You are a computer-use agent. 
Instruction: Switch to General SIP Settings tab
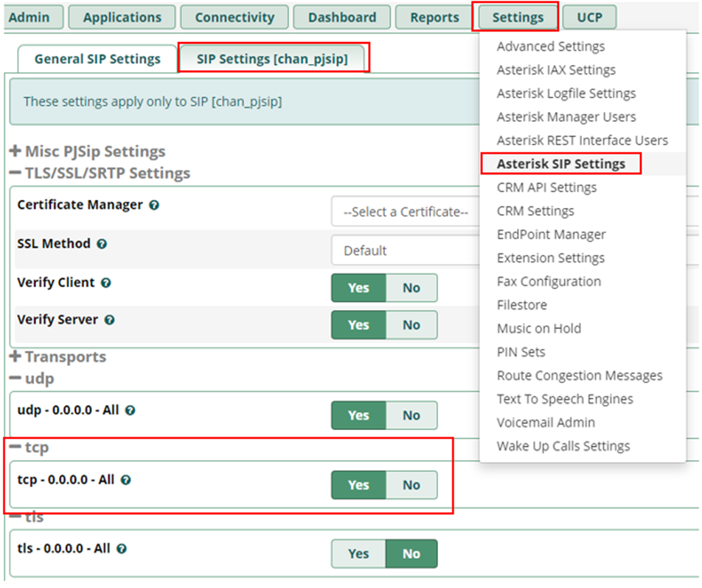(97, 59)
